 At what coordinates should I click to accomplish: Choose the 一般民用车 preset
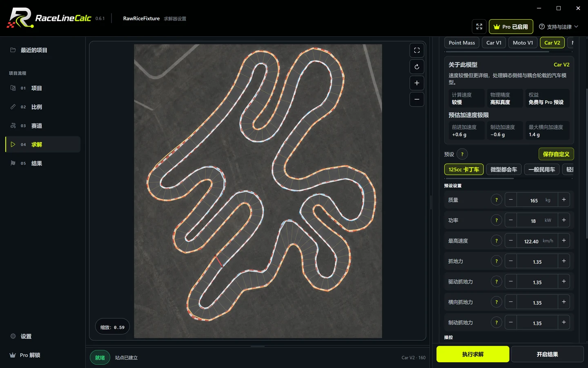pos(542,169)
